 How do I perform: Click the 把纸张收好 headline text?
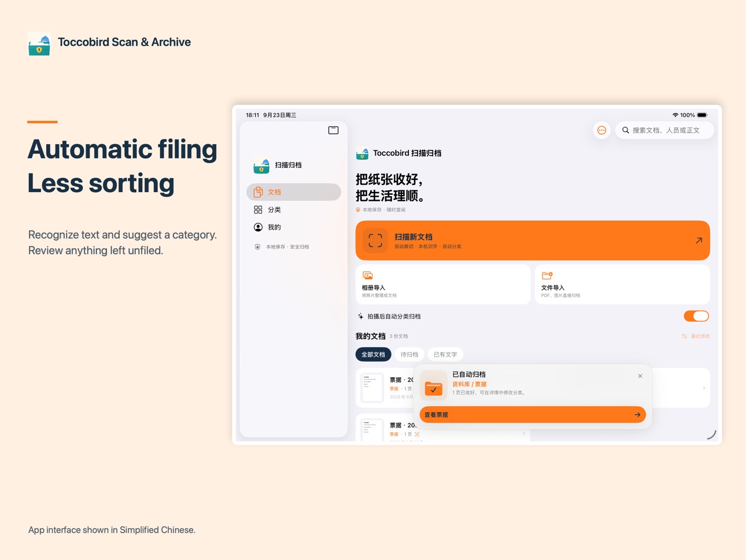click(389, 179)
